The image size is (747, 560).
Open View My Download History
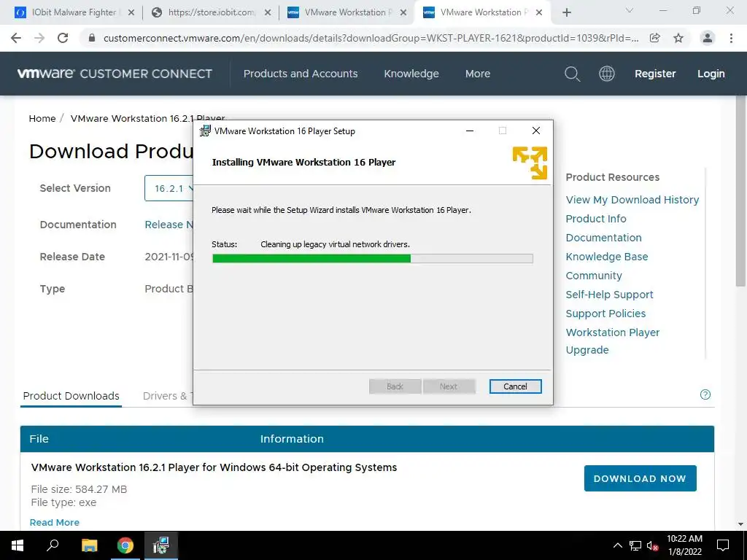coord(632,200)
